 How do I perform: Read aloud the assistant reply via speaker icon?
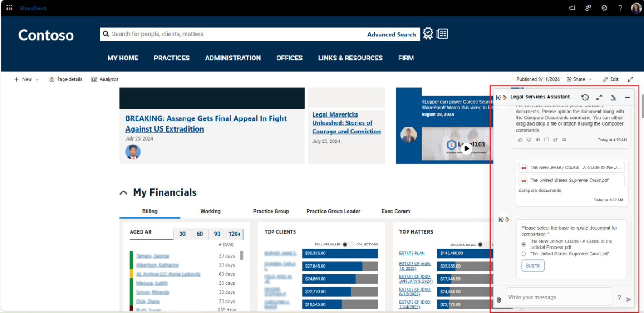pyautogui.click(x=538, y=140)
